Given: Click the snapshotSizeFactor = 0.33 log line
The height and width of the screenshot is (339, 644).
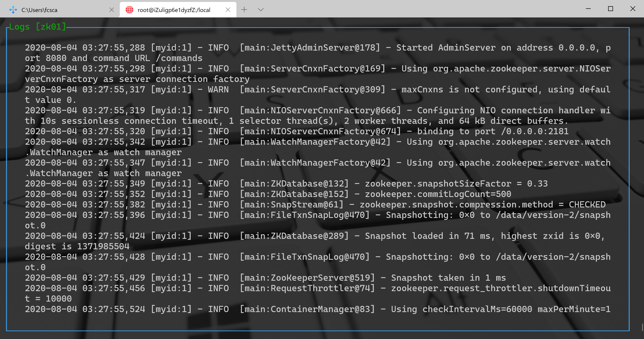Looking at the screenshot, I should click(x=286, y=184).
